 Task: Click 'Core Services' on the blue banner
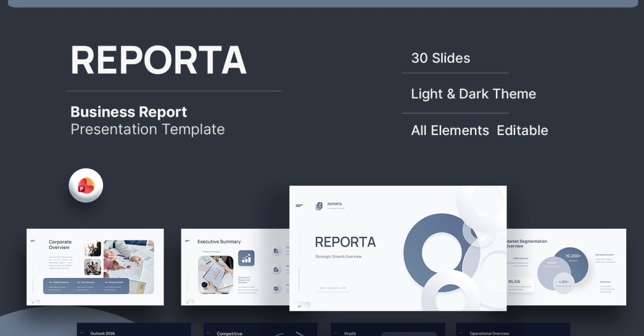(87, 282)
